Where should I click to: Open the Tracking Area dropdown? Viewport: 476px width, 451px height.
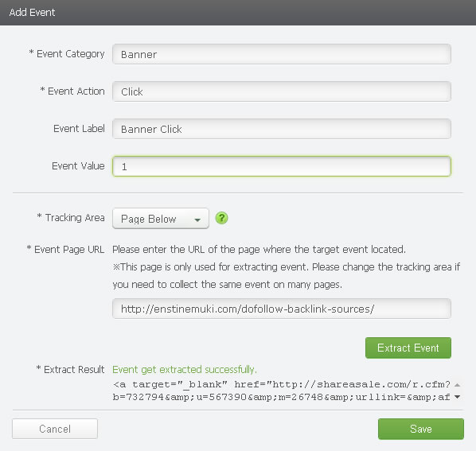click(x=161, y=219)
